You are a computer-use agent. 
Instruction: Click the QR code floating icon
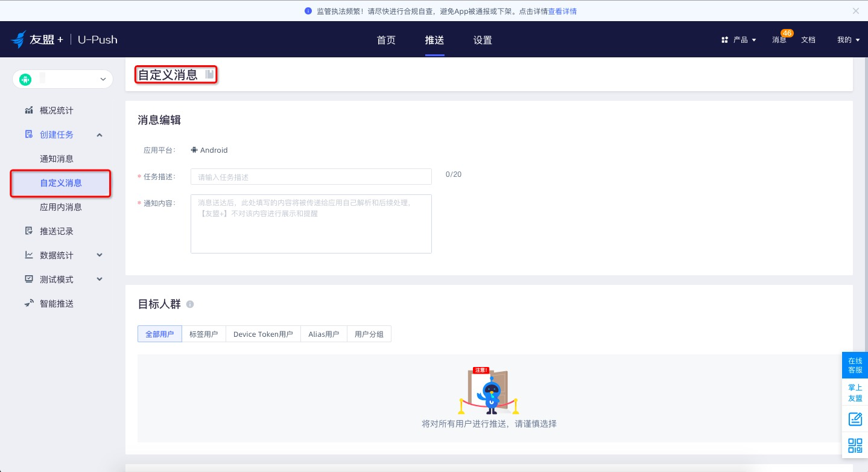pos(855,445)
